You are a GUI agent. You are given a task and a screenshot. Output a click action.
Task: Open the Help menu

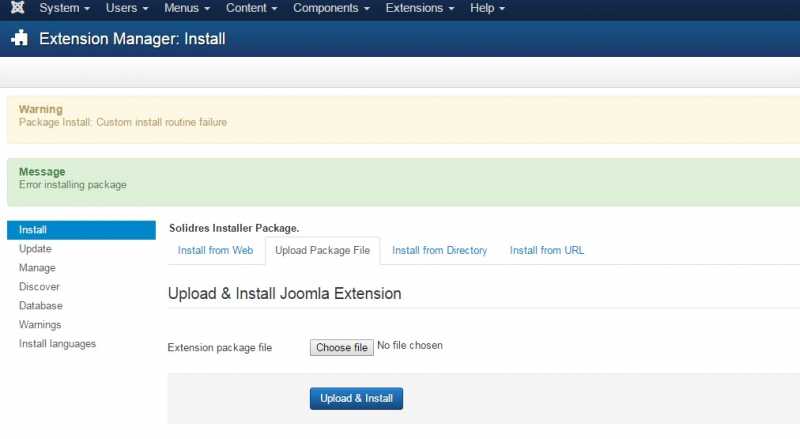tap(487, 8)
